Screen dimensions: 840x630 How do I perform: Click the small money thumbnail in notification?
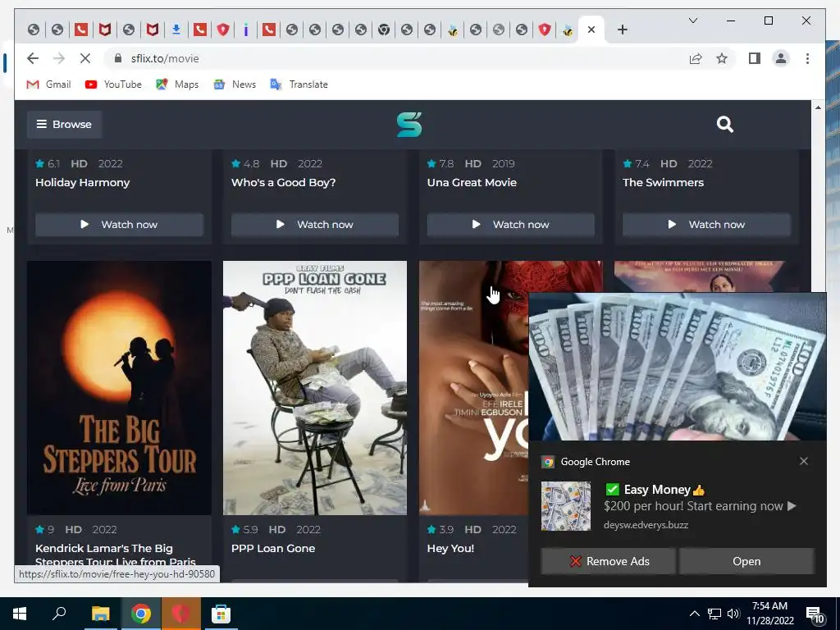click(566, 506)
